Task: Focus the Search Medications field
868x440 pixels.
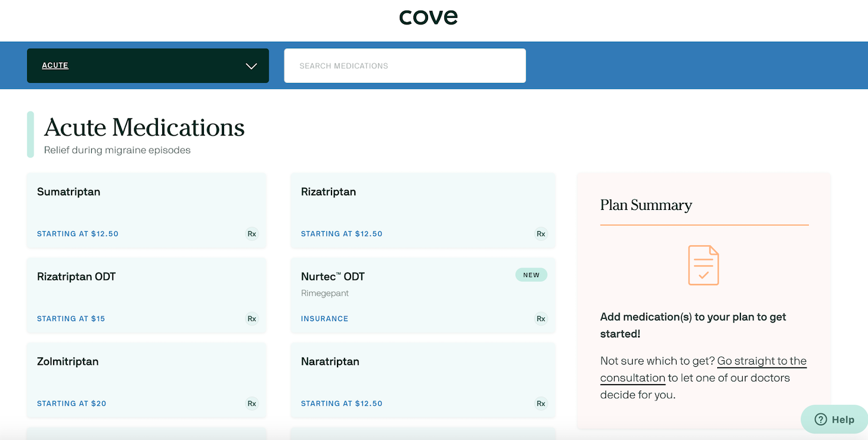Action: pyautogui.click(x=405, y=66)
